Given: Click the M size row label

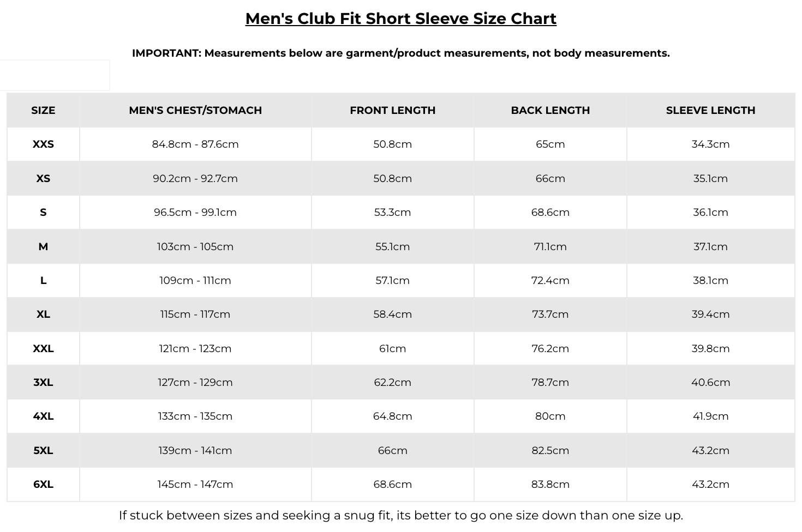Looking at the screenshot, I should click(x=43, y=246).
